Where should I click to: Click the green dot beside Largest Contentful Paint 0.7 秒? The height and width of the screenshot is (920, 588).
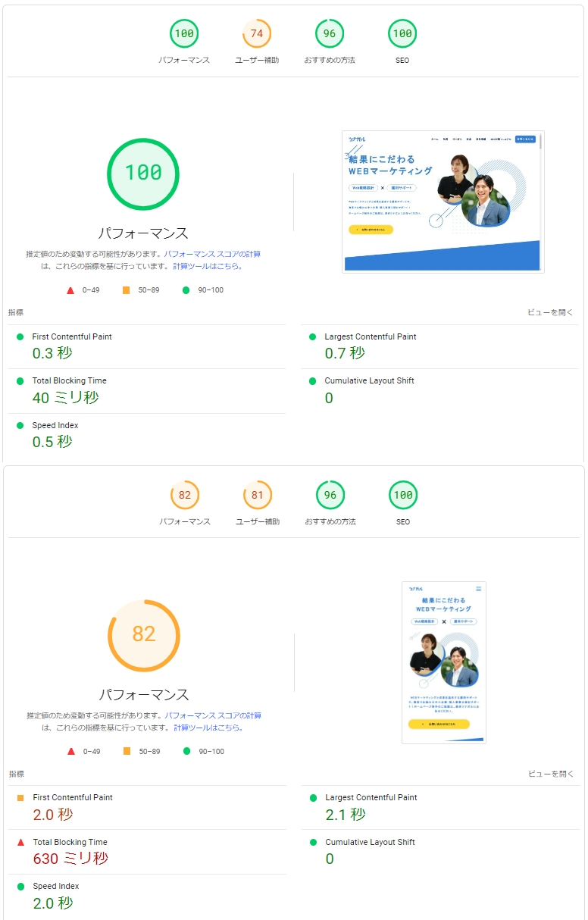click(x=312, y=337)
